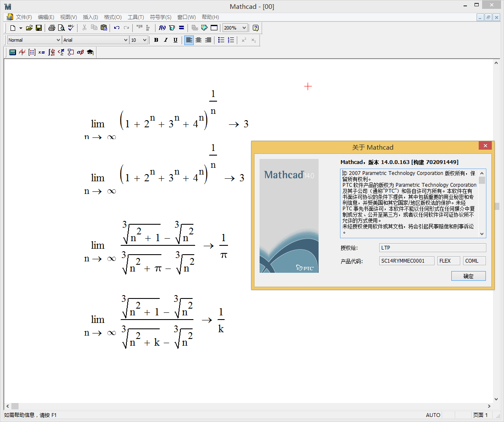This screenshot has height=422, width=504.
Task: Open the Greek symbols toolbar icon
Action: point(80,52)
